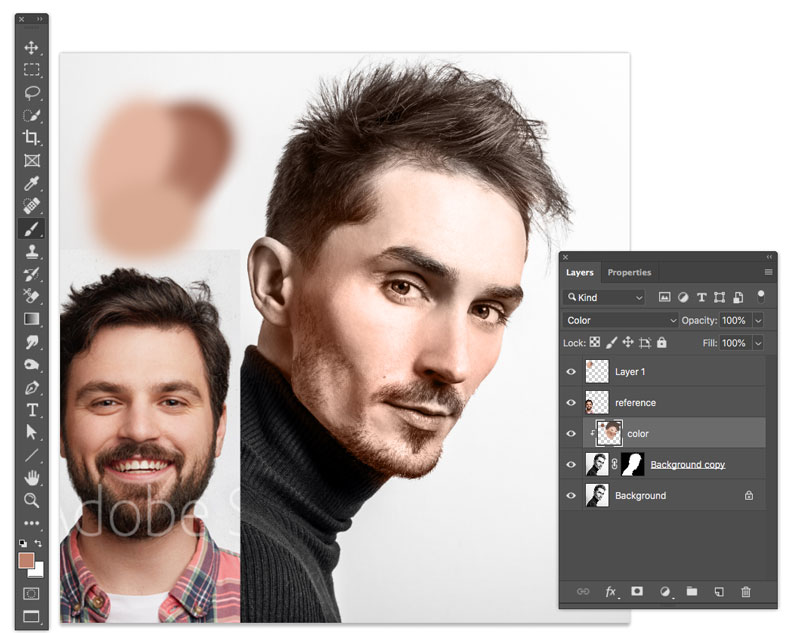This screenshot has width=800, height=633.
Task: Open the Layers panel menu
Action: point(768,271)
